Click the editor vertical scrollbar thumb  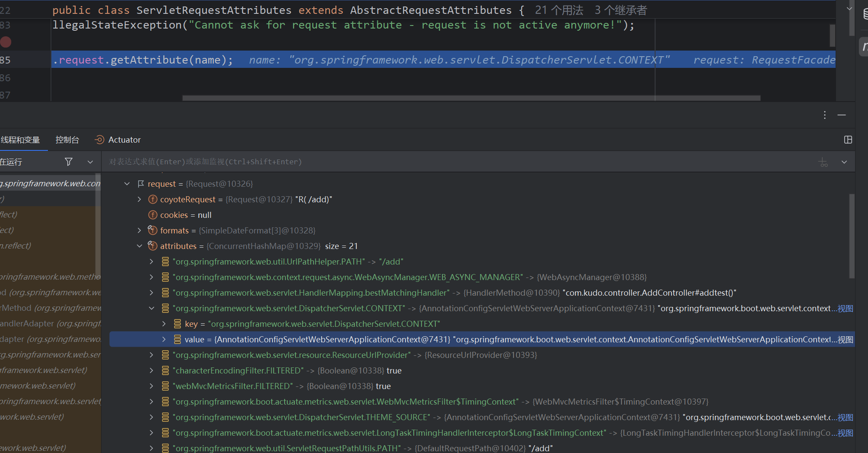click(832, 35)
